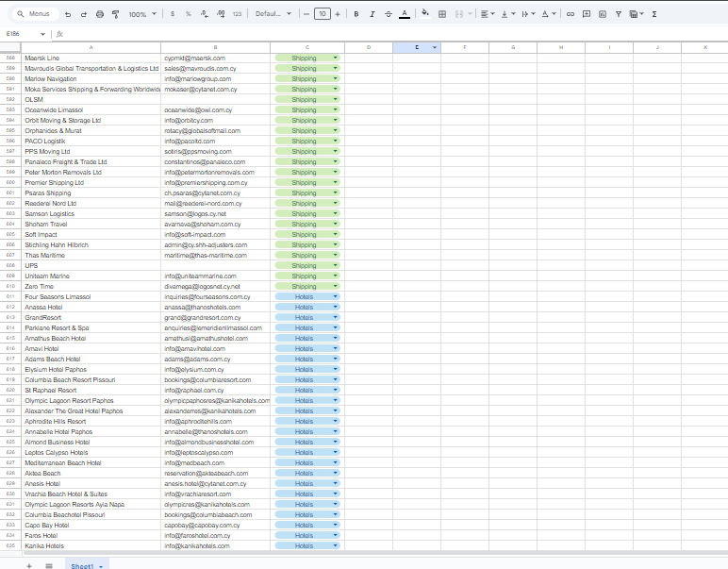Viewport: 728px width, 569px height.
Task: Click the Add sheet plus icon
Action: (29, 565)
